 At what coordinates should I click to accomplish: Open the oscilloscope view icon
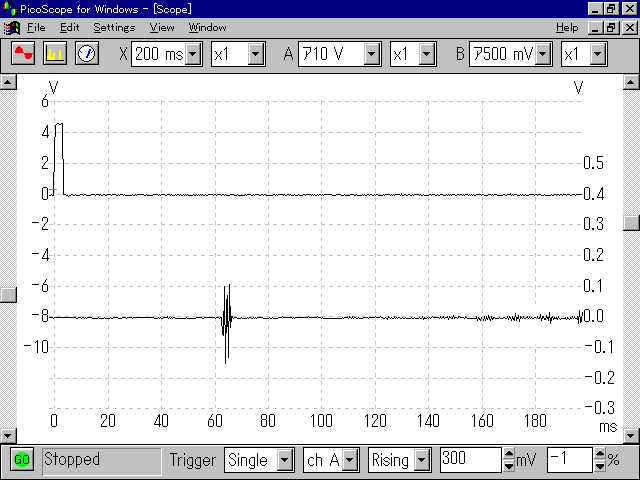[x=23, y=53]
